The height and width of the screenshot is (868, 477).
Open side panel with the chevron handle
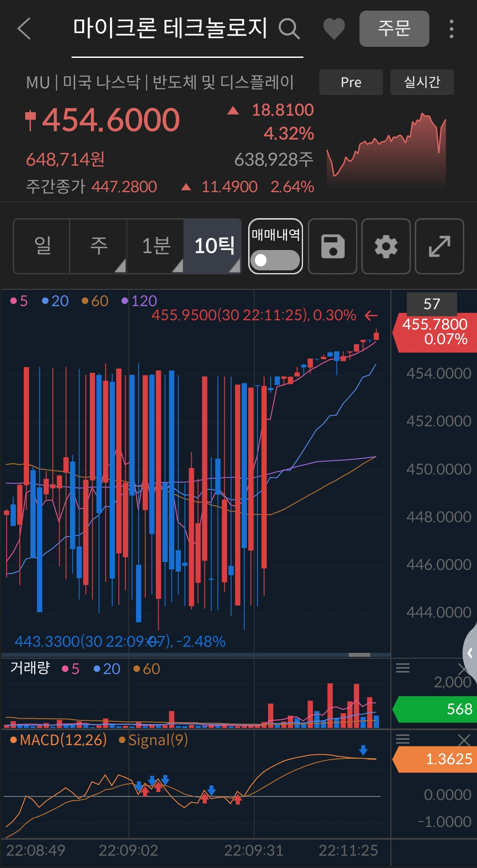pos(470,653)
